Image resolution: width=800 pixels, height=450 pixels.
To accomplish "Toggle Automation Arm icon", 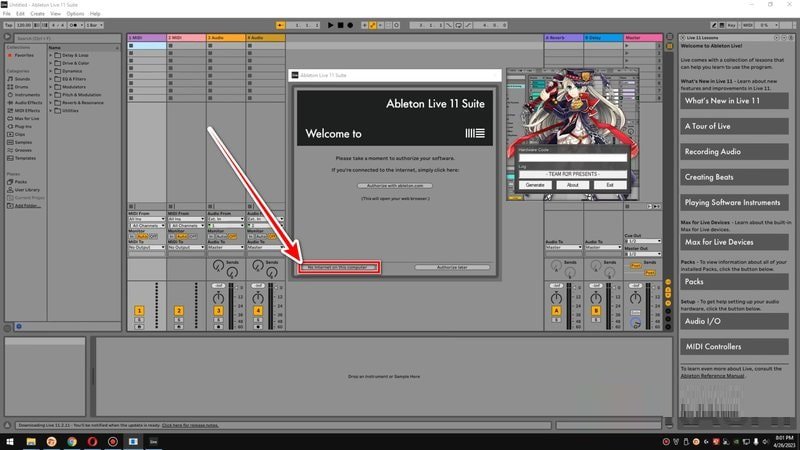I will 372,25.
